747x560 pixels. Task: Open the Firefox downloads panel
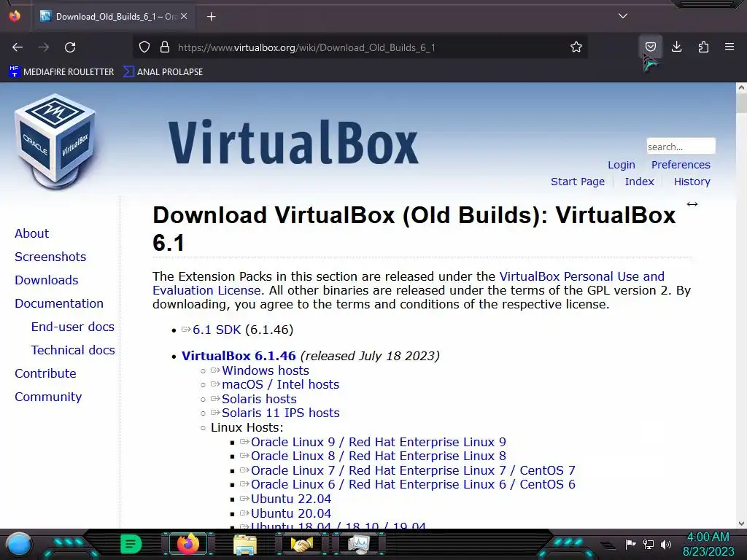pyautogui.click(x=676, y=47)
